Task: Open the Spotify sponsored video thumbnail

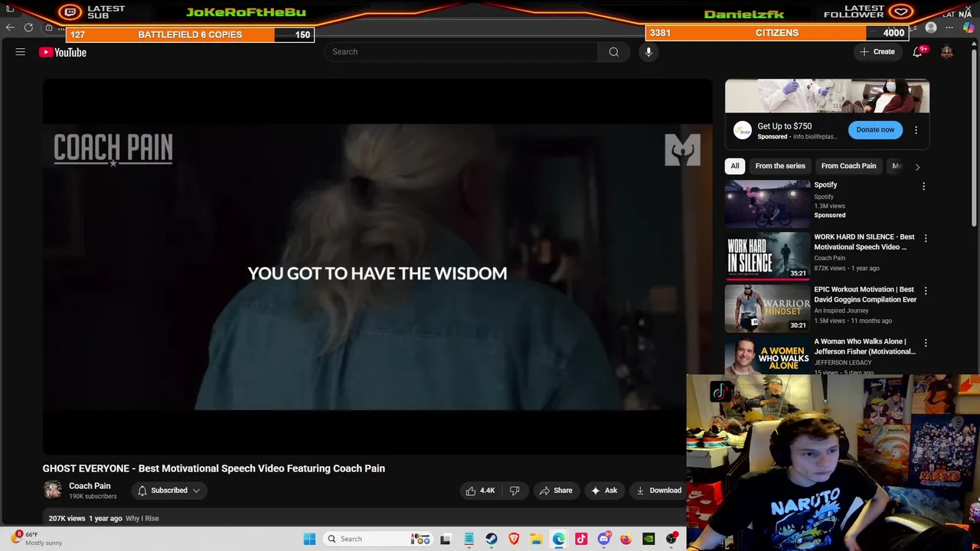Action: (767, 204)
